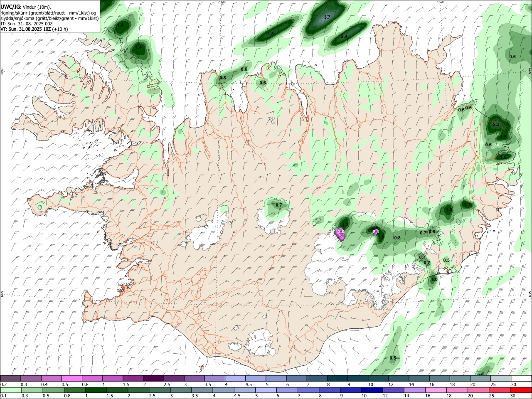Pick the light pink 16–18 swatch, lower legend
The height and width of the screenshot is (399, 532).
pyautogui.click(x=435, y=390)
